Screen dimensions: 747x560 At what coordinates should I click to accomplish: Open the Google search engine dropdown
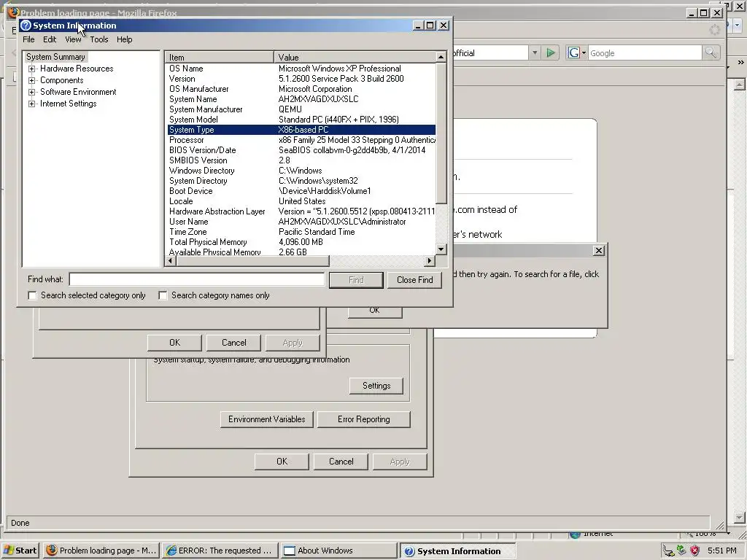[576, 52]
